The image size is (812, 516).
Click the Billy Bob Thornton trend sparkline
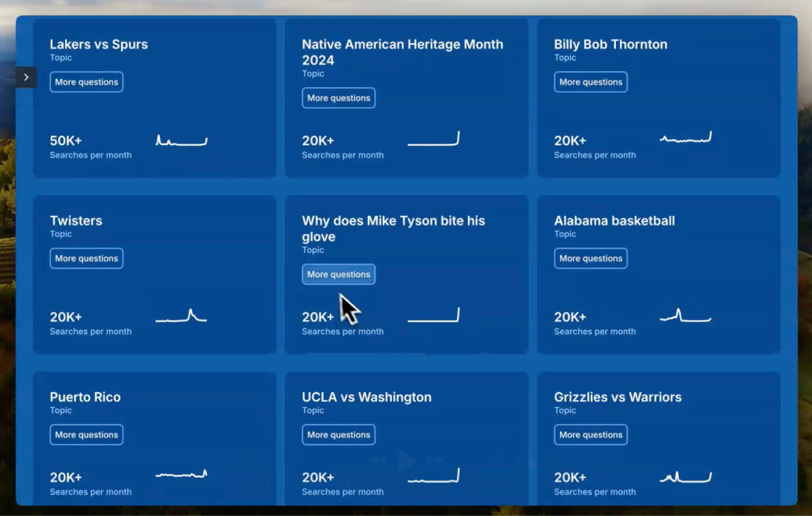pos(686,138)
